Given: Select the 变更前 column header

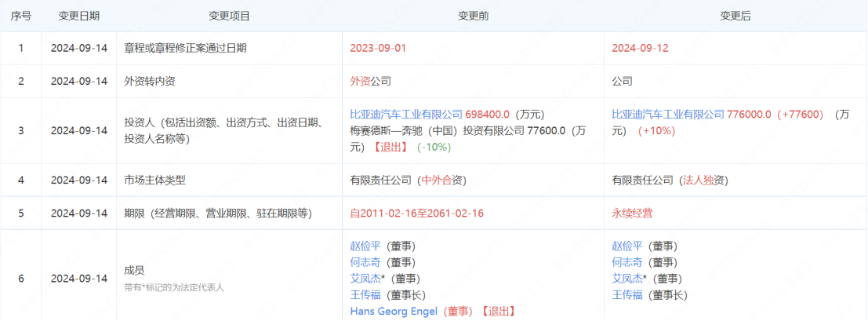Looking at the screenshot, I should [x=473, y=16].
